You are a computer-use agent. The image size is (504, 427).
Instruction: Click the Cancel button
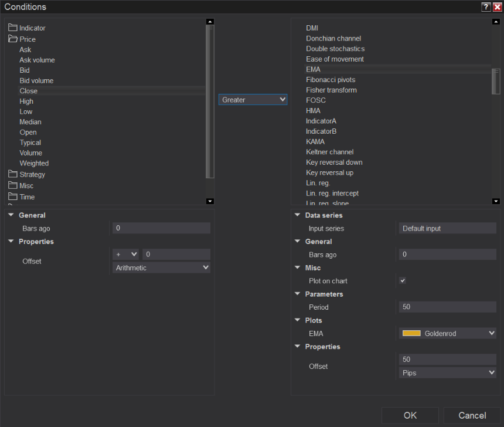[x=472, y=415]
